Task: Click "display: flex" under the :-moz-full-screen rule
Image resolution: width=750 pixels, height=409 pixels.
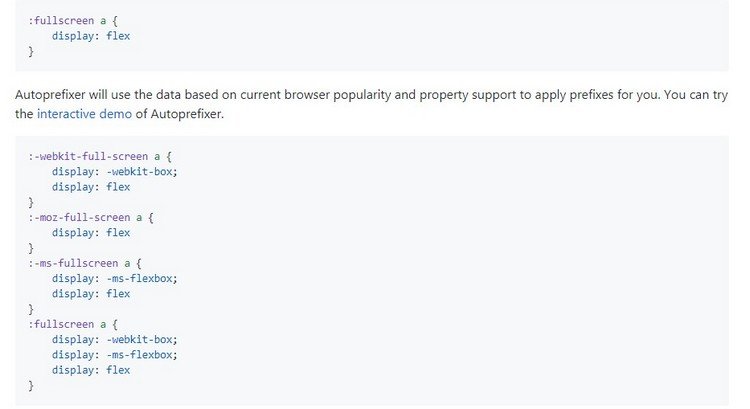Action: (x=91, y=232)
